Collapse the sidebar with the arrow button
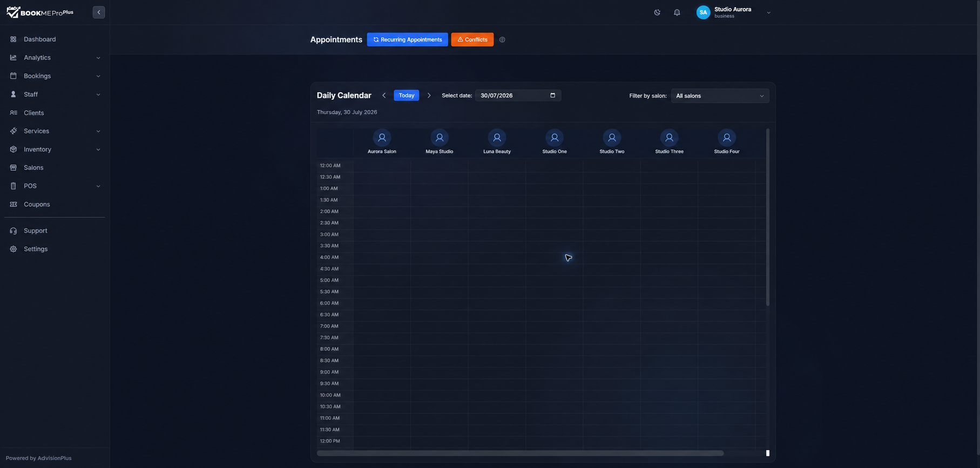Viewport: 980px width, 468px height. [99, 12]
